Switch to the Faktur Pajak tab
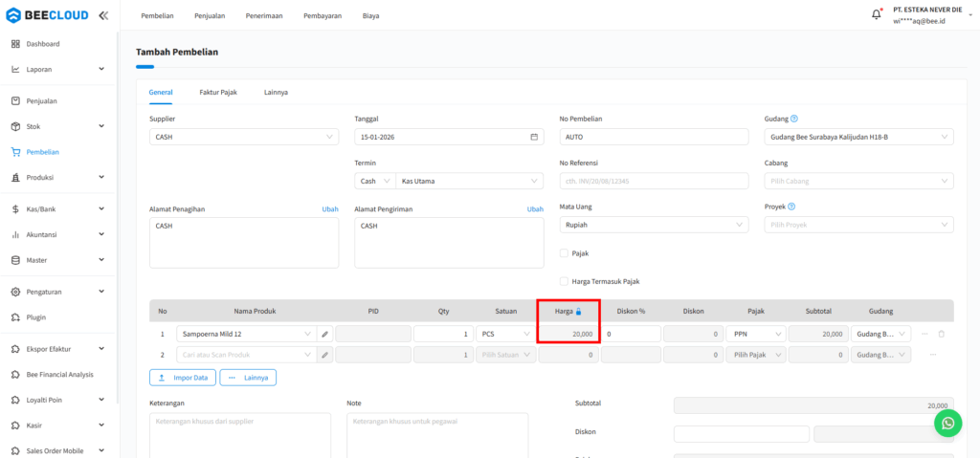The height and width of the screenshot is (458, 980). [218, 92]
